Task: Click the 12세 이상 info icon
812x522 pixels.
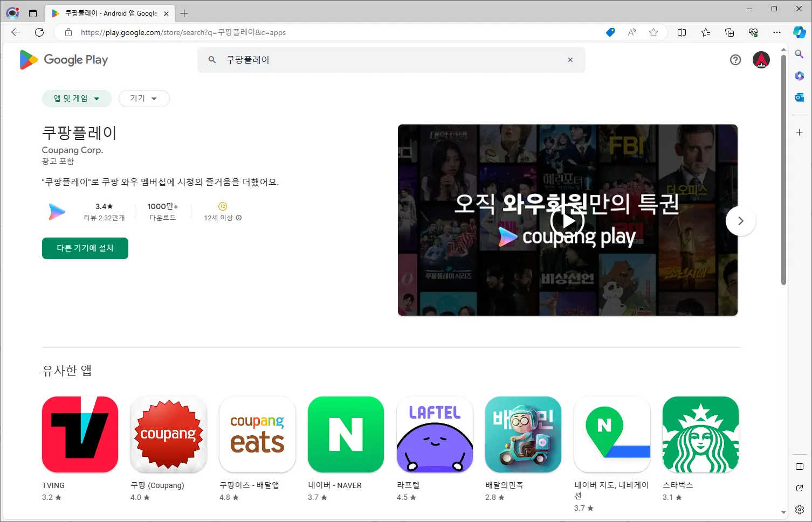Action: pyautogui.click(x=239, y=218)
